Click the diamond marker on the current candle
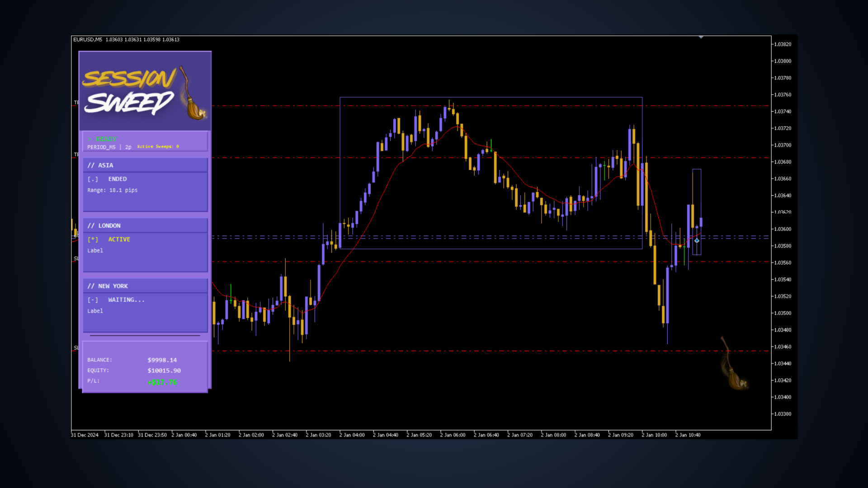 (x=697, y=241)
